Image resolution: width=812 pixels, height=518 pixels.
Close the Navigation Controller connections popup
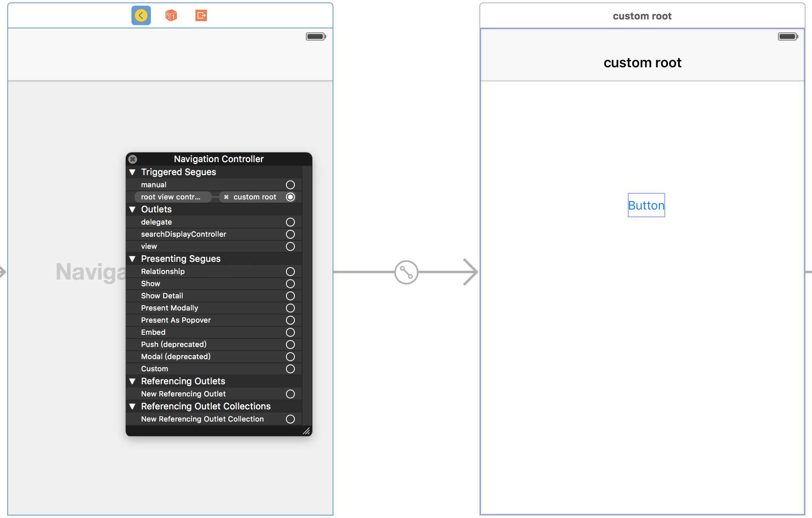point(133,159)
